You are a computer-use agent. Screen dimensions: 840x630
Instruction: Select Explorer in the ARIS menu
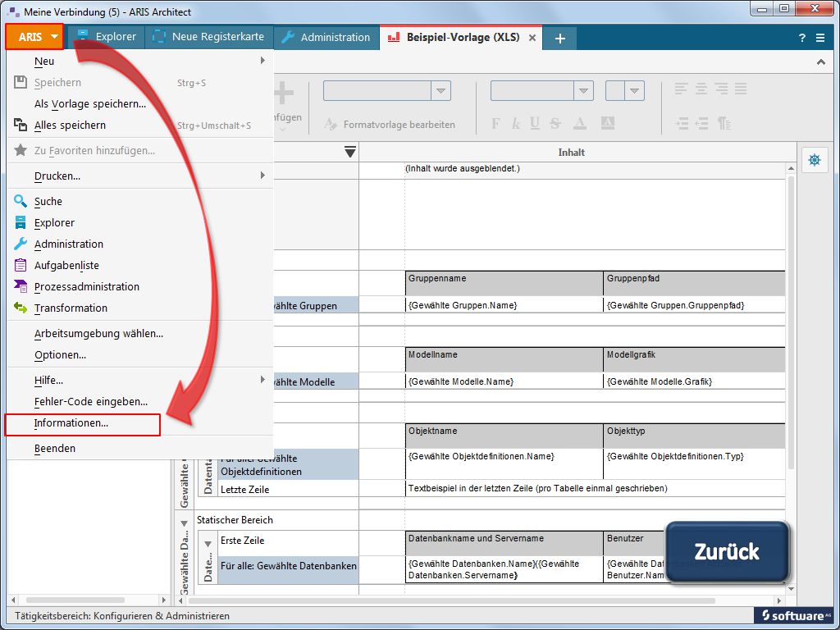[x=139, y=222]
